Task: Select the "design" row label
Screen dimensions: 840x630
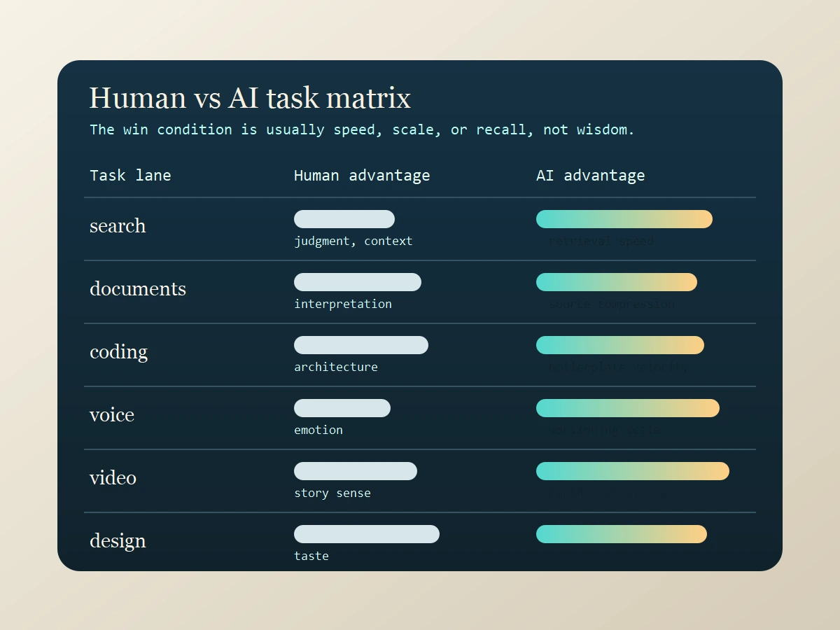Action: click(118, 540)
